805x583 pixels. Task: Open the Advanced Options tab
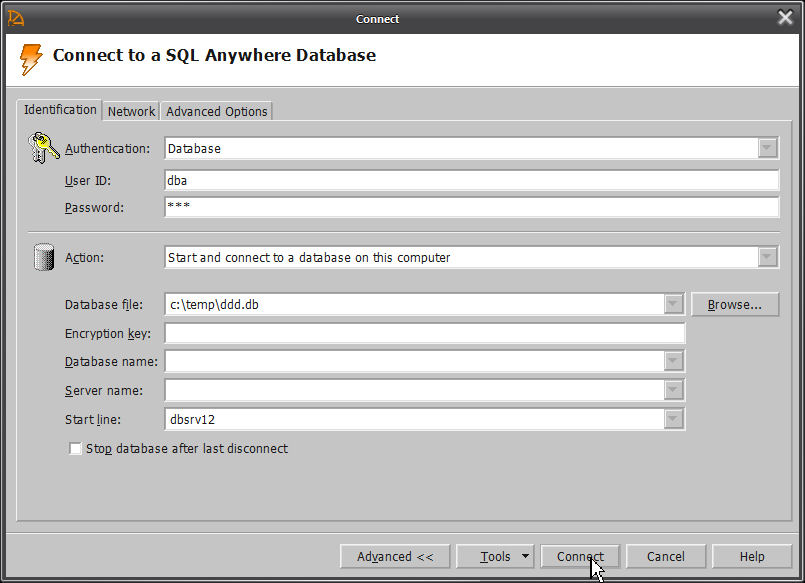tap(217, 111)
